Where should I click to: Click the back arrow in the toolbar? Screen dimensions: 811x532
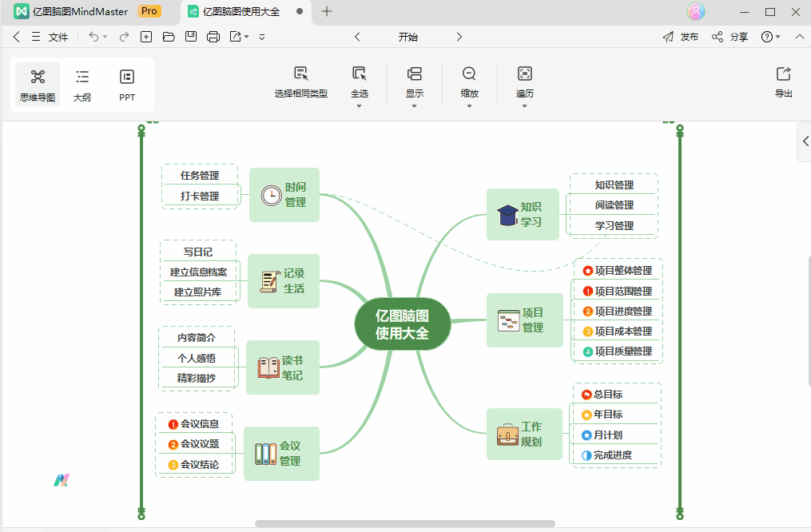click(x=17, y=37)
